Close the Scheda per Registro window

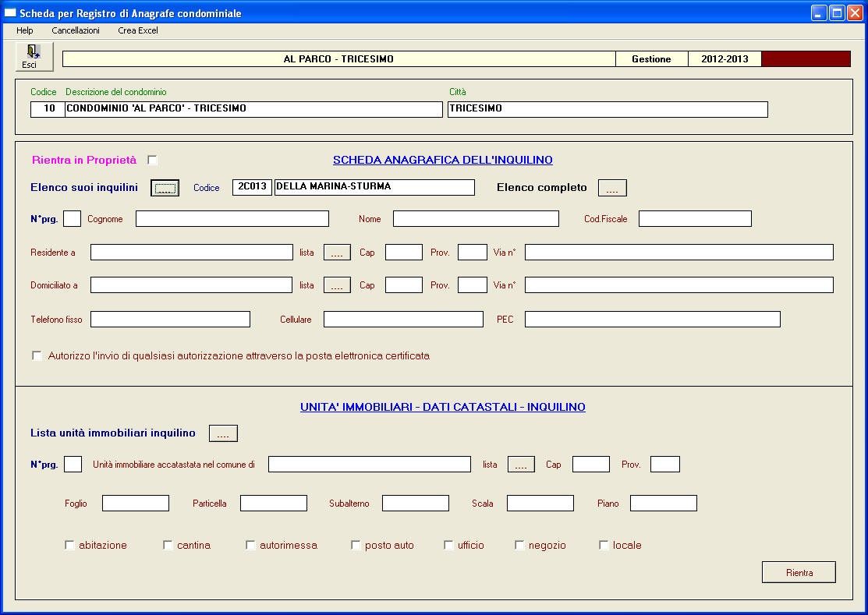pyautogui.click(x=856, y=12)
